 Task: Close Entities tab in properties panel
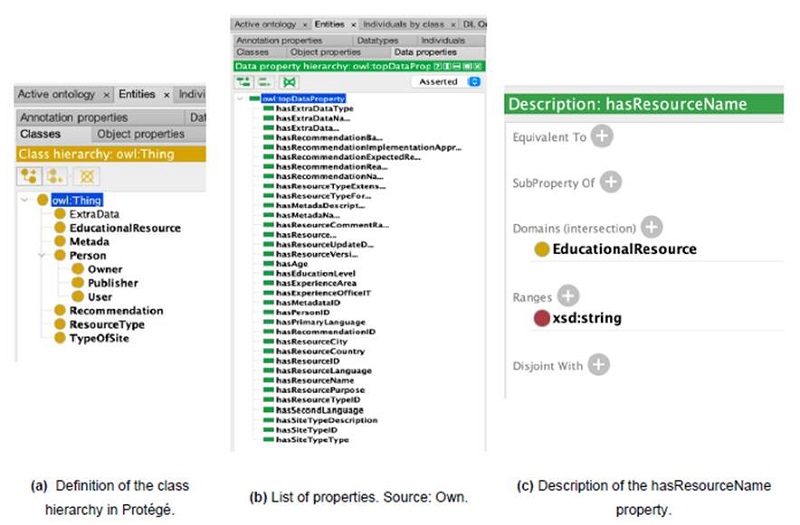click(353, 24)
